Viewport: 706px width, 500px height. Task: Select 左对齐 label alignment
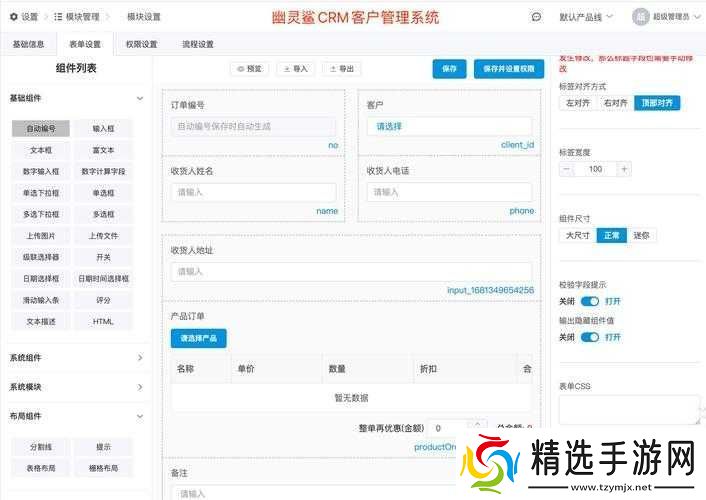click(578, 103)
